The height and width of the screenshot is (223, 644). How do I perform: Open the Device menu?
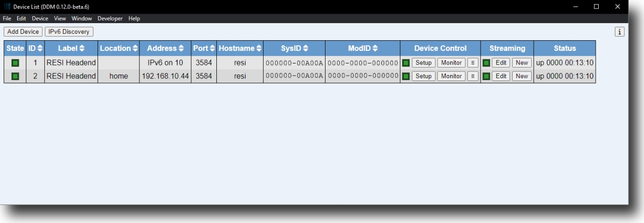[x=40, y=19]
